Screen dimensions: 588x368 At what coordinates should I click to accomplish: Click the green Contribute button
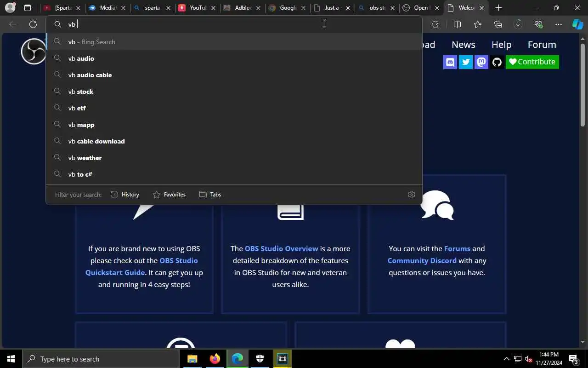click(532, 62)
